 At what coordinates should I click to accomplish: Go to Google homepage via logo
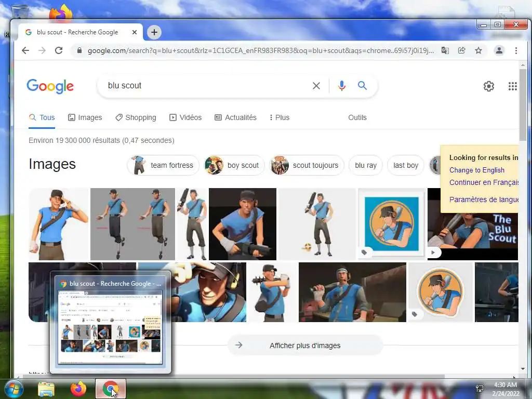point(50,86)
